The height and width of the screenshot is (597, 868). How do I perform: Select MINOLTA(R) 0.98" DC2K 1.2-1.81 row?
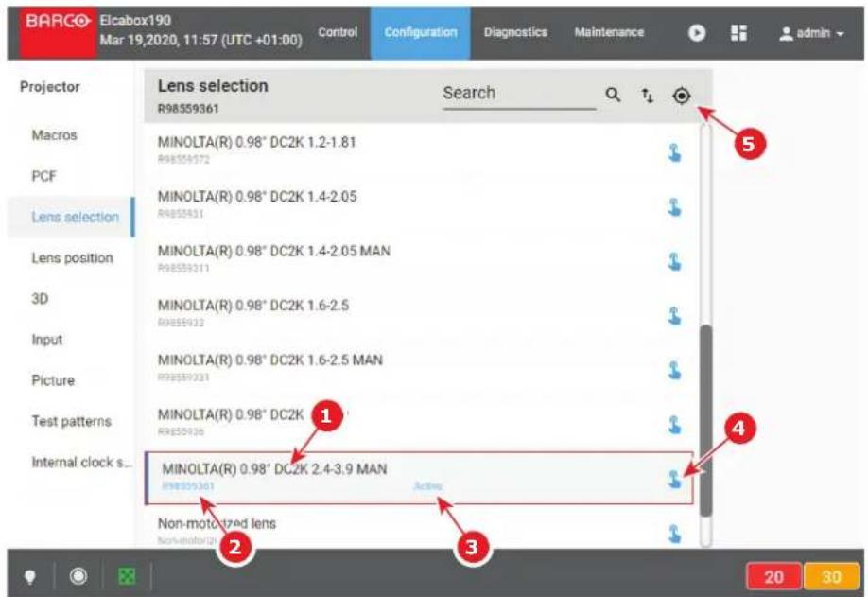419,149
